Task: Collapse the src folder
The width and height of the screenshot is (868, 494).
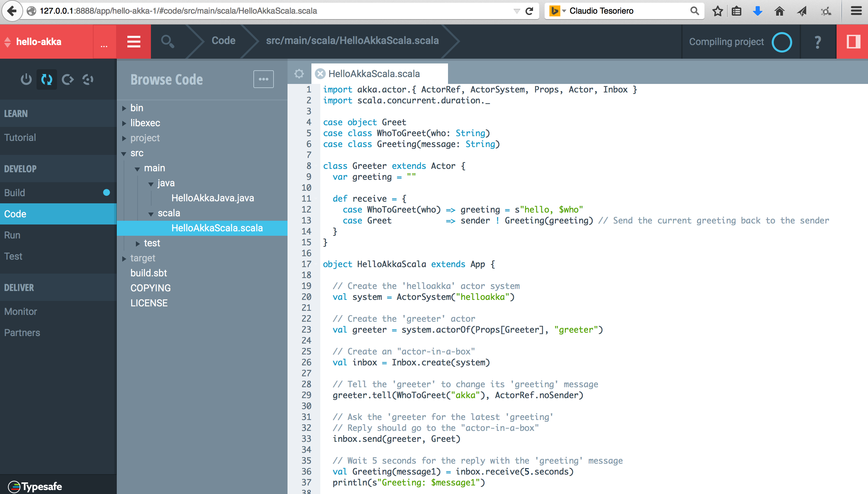Action: coord(124,154)
